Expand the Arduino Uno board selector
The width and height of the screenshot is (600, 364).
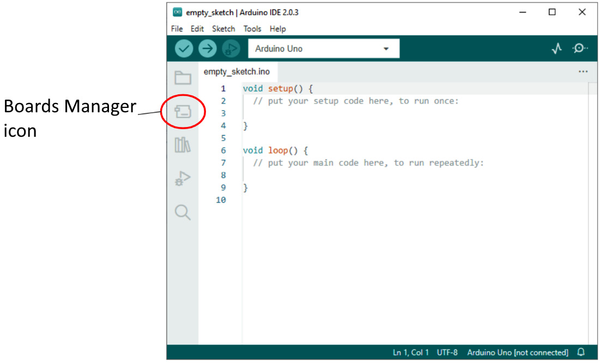coord(324,48)
